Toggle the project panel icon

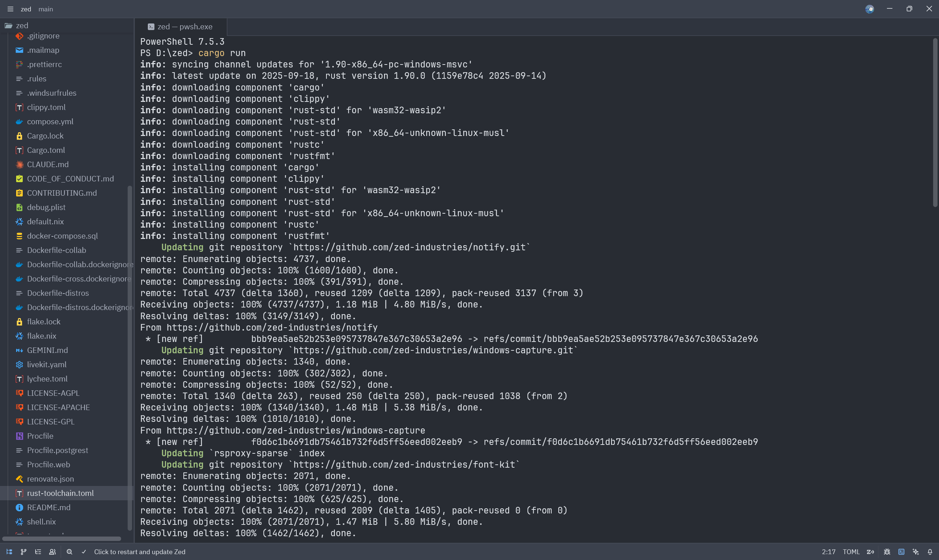click(x=9, y=552)
